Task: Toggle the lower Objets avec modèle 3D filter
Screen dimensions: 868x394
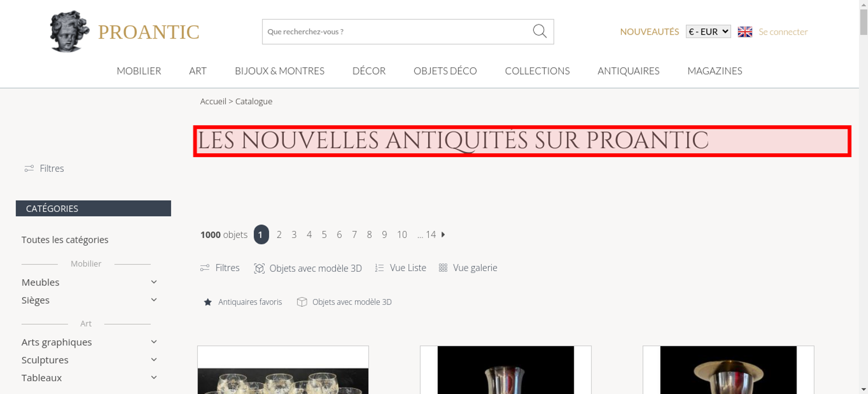Action: pos(344,302)
